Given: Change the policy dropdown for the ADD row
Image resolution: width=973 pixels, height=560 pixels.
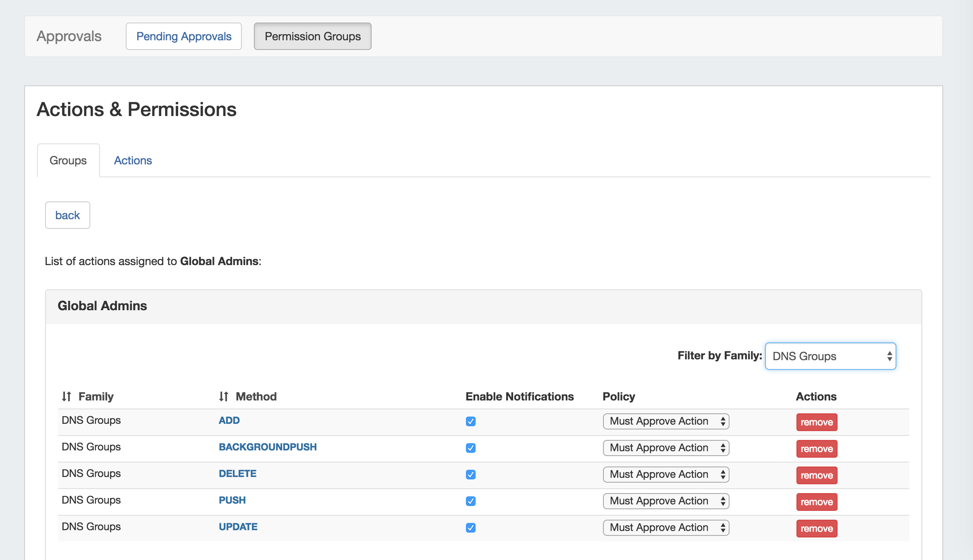Looking at the screenshot, I should click(666, 421).
